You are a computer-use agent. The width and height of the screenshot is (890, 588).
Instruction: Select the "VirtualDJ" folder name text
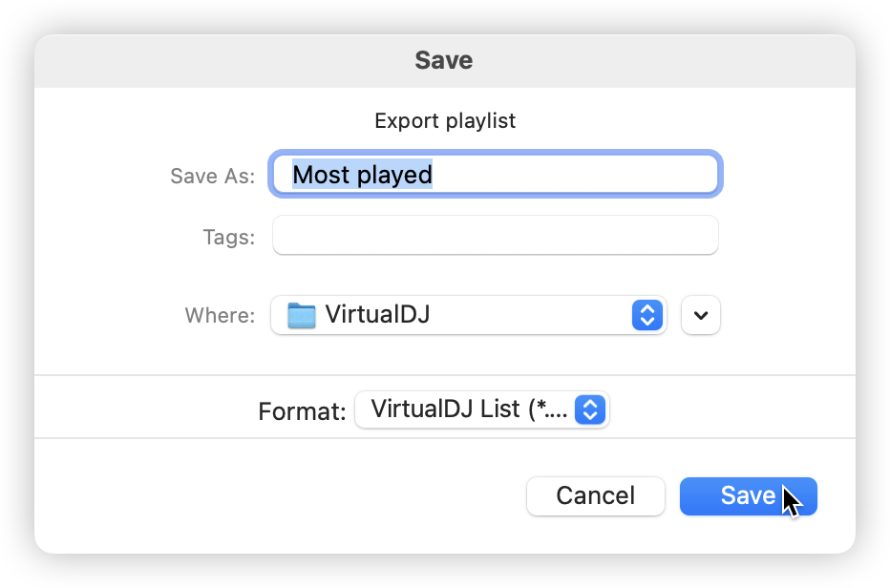click(x=377, y=314)
